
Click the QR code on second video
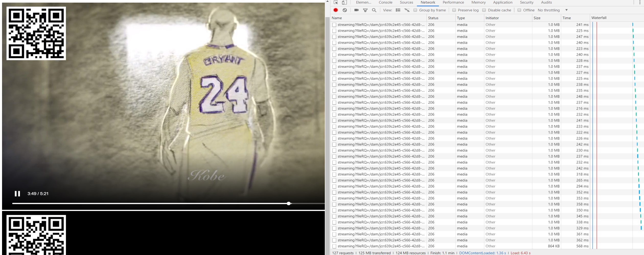point(36,235)
